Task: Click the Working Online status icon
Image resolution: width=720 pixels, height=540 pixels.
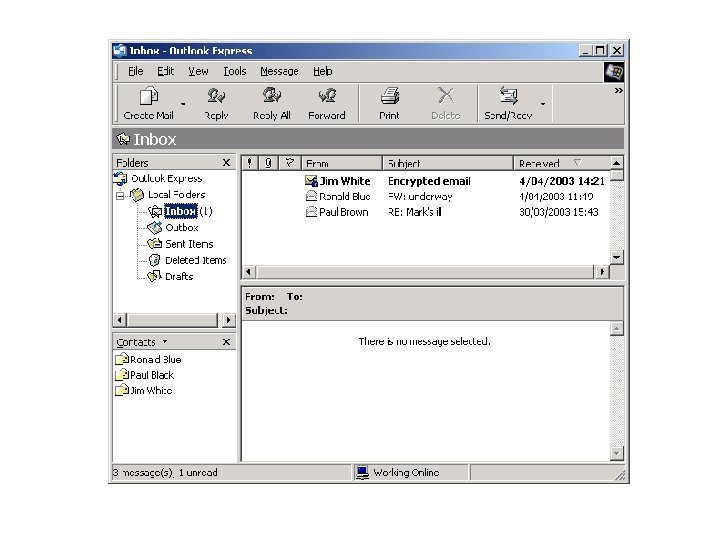Action: point(362,472)
